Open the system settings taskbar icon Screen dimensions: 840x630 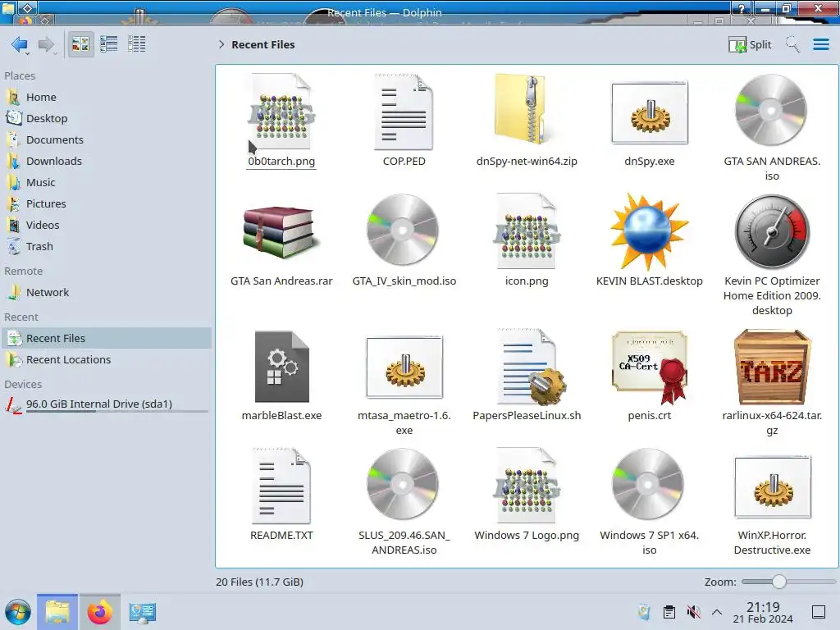coord(143,612)
